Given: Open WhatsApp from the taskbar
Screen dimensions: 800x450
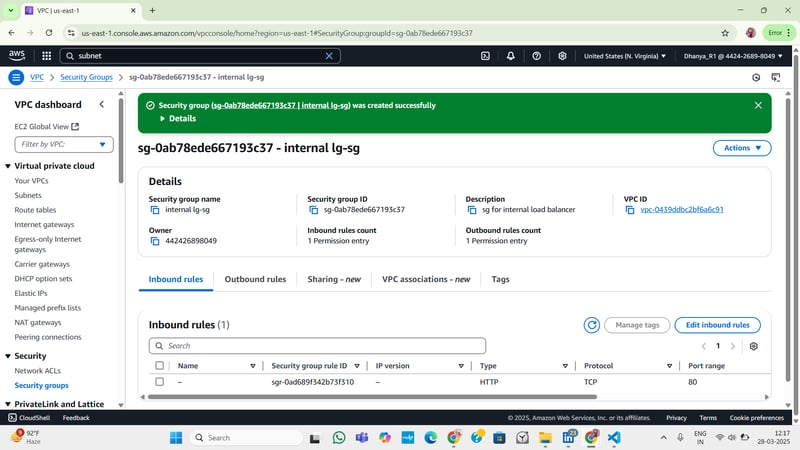Looking at the screenshot, I should pos(339,438).
